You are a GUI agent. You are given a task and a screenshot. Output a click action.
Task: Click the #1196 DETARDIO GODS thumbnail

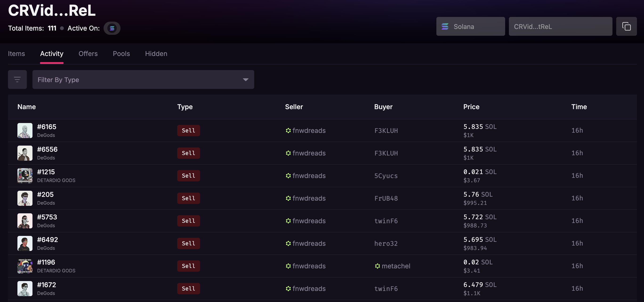click(x=25, y=266)
